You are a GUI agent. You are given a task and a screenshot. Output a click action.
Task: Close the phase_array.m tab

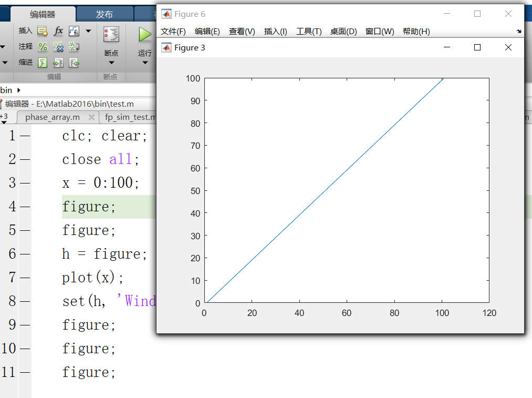click(91, 117)
